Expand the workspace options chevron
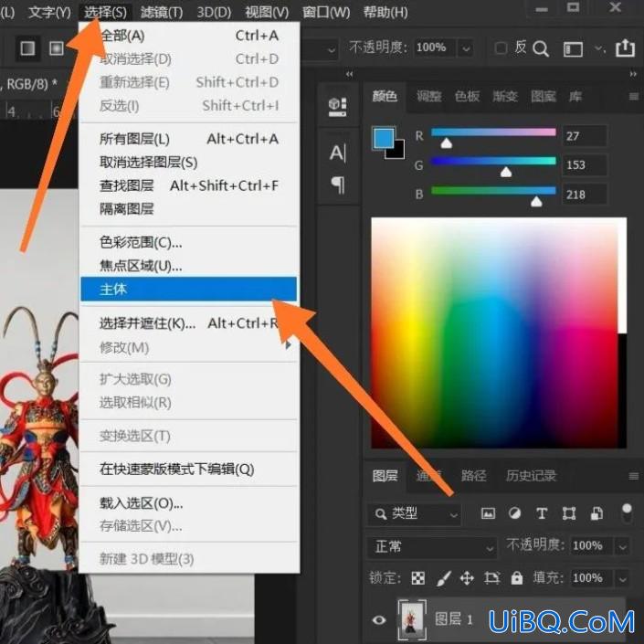 coord(599,49)
